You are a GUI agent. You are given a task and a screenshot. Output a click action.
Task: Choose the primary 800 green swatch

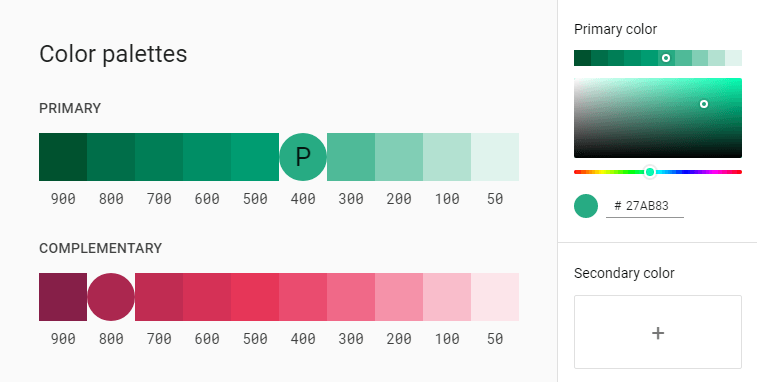(111, 157)
